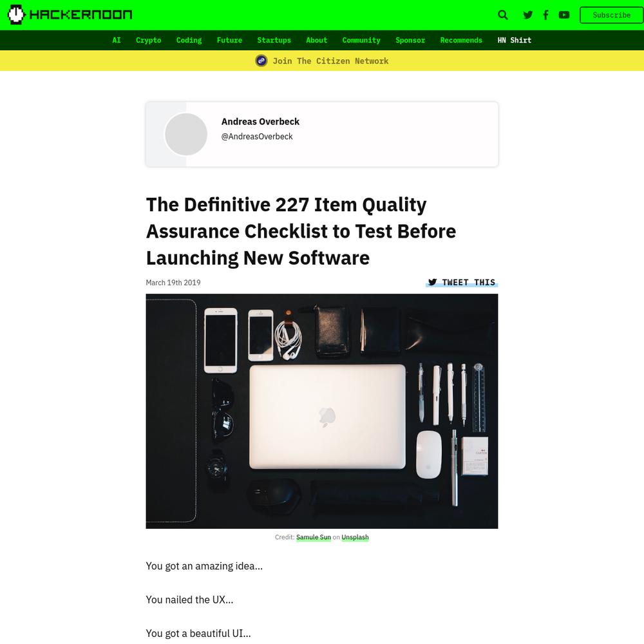
Task: Open the HN Shirt link
Action: (514, 40)
